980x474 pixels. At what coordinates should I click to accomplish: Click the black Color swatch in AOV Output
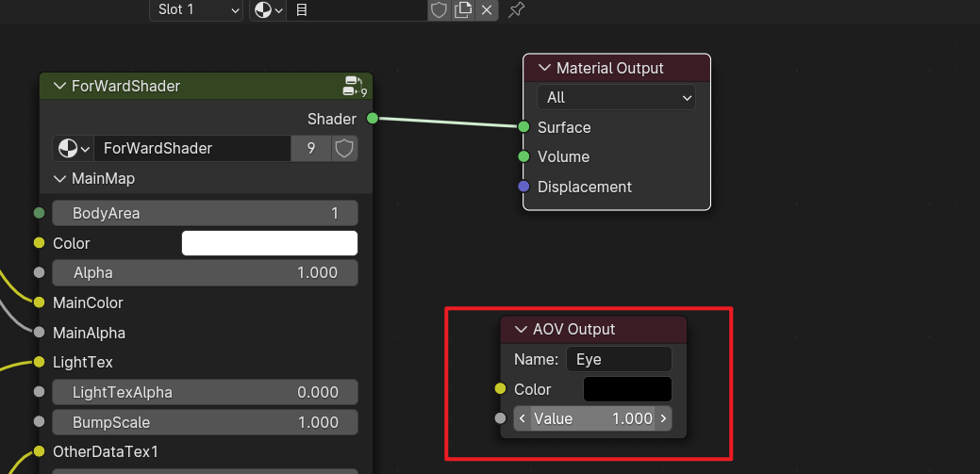(627, 389)
